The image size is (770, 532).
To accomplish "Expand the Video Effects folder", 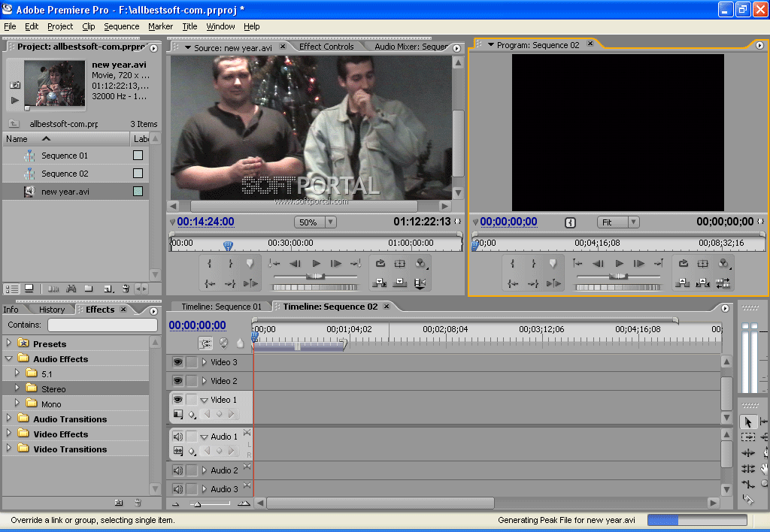I will click(x=9, y=434).
